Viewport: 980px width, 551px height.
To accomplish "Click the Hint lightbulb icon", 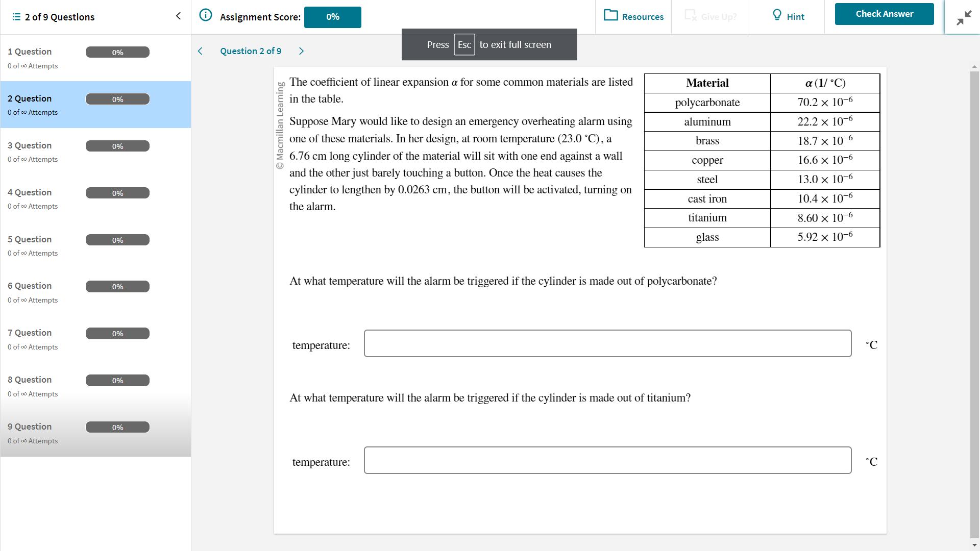I will point(777,15).
